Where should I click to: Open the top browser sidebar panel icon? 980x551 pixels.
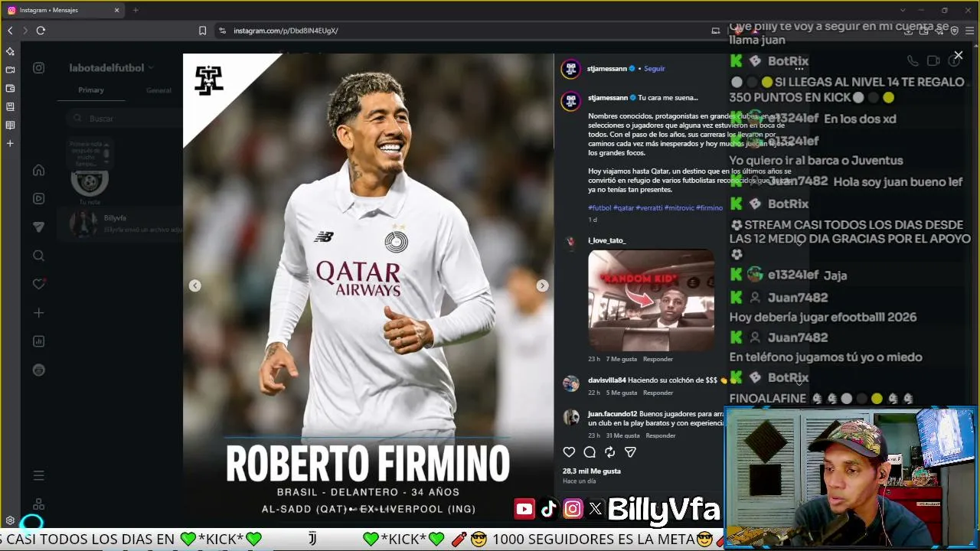[10, 51]
